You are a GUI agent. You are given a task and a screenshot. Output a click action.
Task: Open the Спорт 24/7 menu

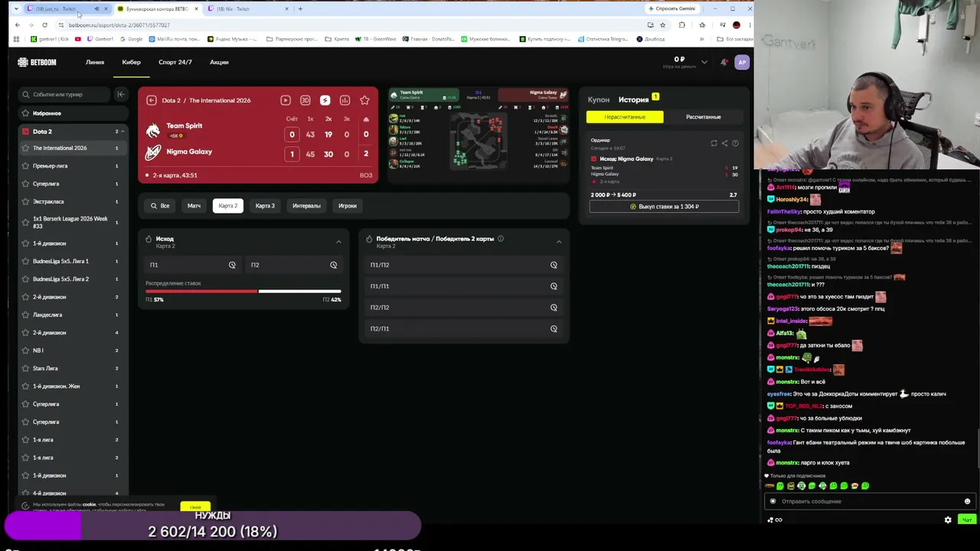[175, 62]
